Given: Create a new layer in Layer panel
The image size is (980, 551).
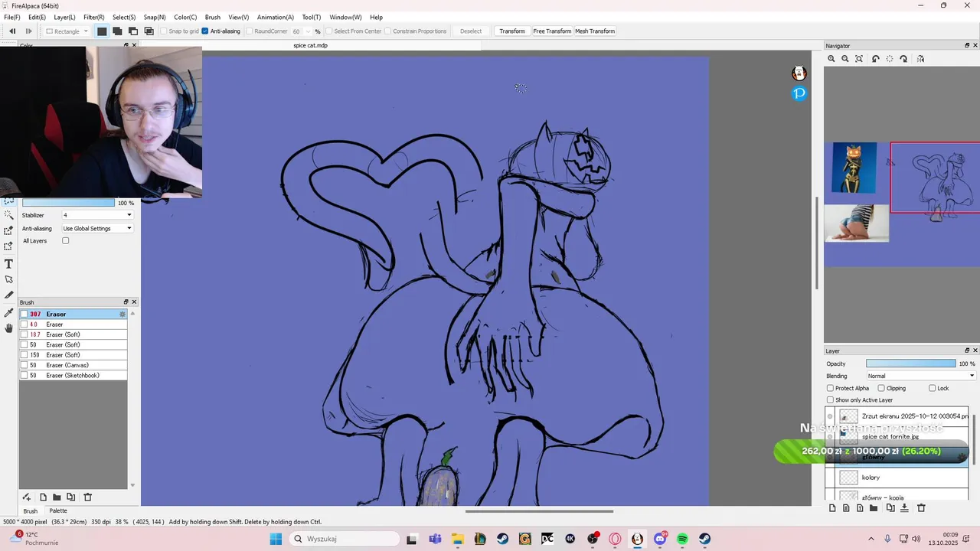Looking at the screenshot, I should [x=832, y=508].
